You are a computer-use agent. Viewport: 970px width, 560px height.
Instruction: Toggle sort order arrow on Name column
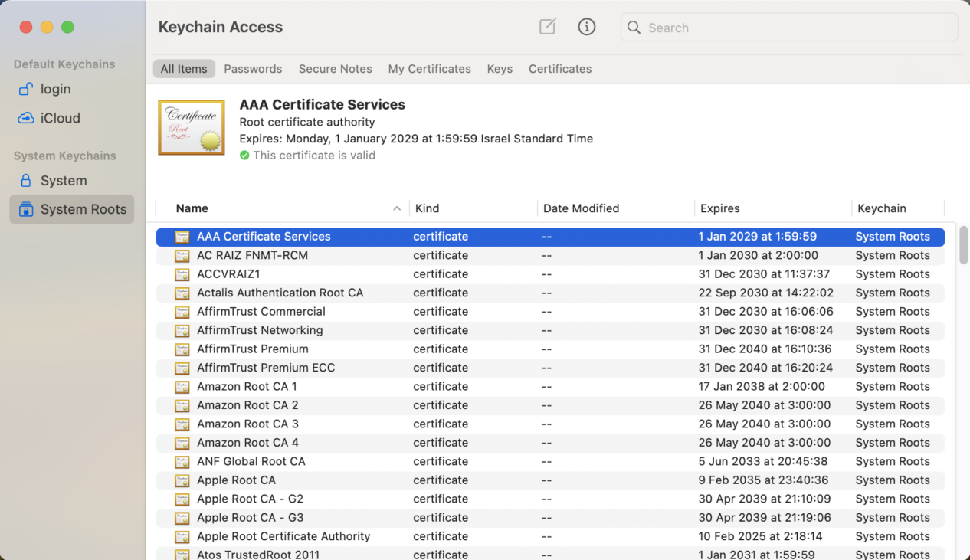[x=396, y=208]
